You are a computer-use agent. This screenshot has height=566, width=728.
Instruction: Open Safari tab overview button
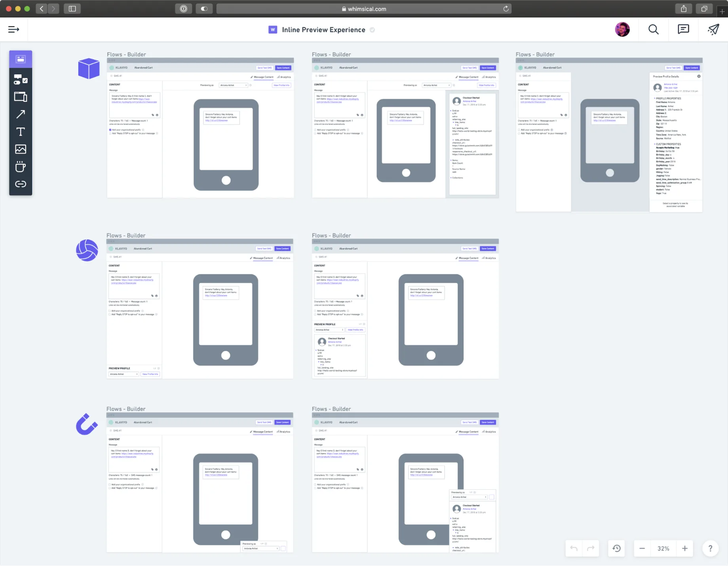click(704, 9)
